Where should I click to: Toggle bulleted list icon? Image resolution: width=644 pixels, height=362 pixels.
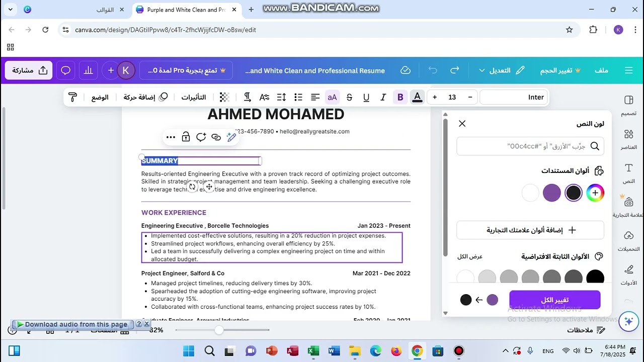[298, 97]
